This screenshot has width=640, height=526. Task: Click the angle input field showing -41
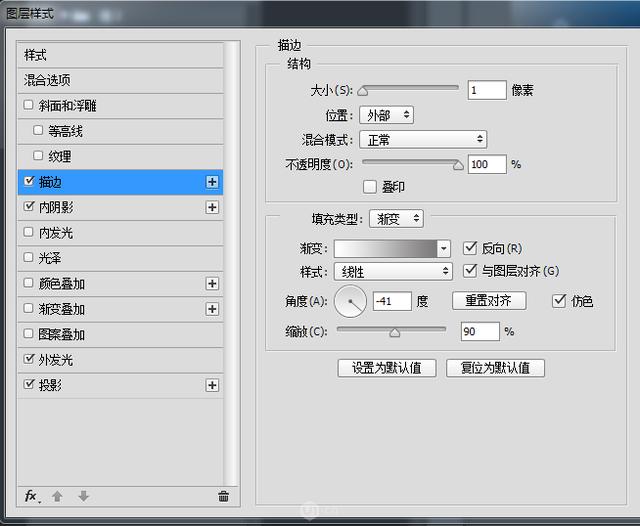click(x=392, y=302)
